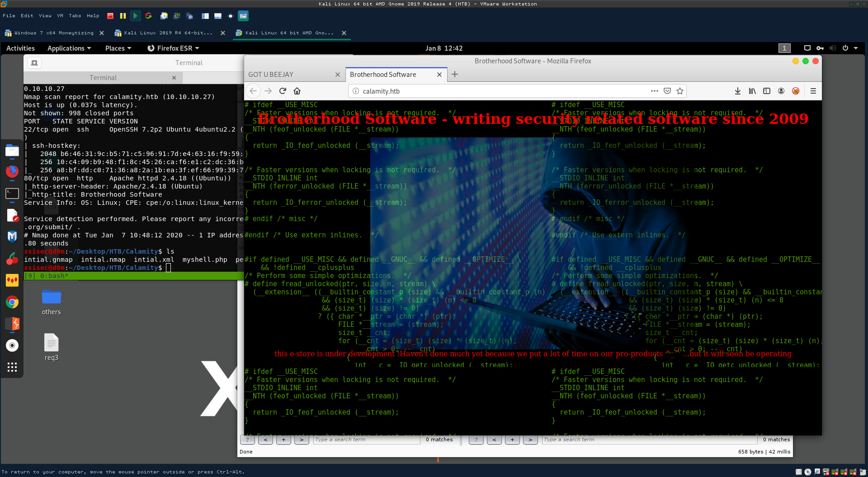Show site information icon in the address bar
Image resolution: width=868 pixels, height=477 pixels.
pyautogui.click(x=356, y=91)
